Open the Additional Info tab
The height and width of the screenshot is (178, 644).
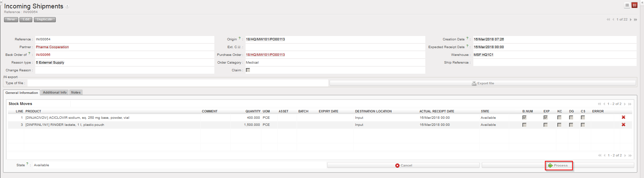tap(54, 93)
